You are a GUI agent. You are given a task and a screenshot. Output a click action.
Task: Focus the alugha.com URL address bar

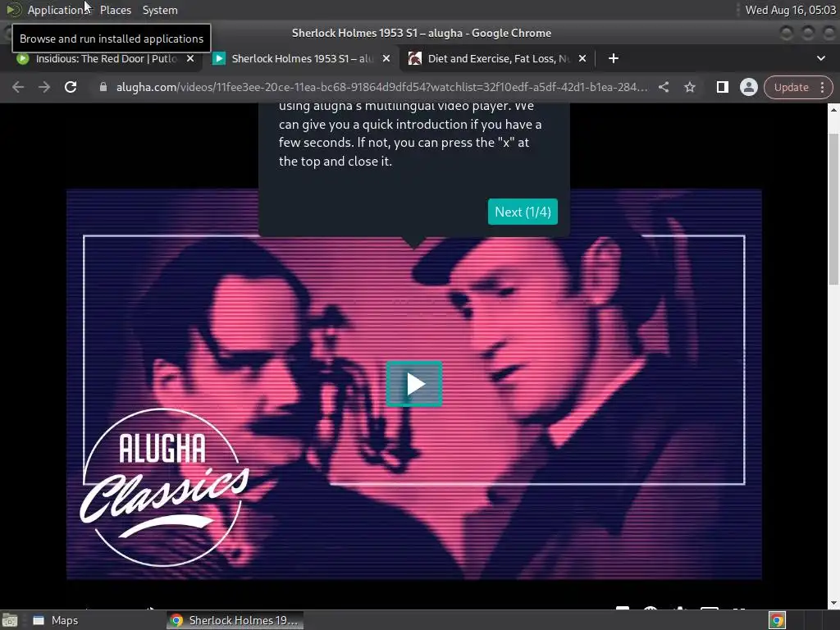pos(382,87)
